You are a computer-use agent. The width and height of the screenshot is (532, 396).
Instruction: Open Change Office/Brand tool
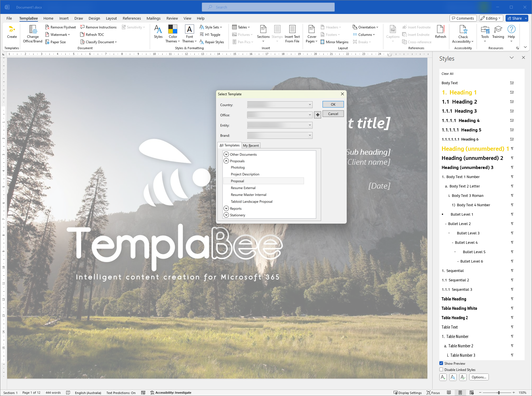33,34
